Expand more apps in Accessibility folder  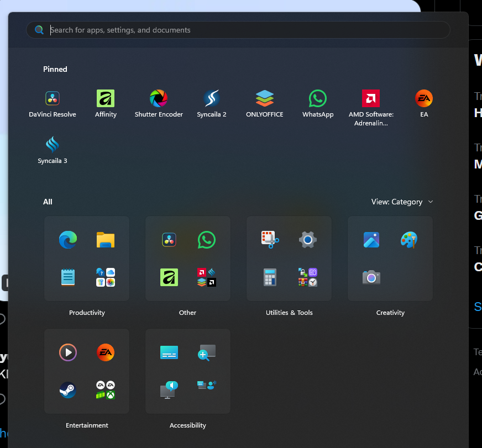click(x=207, y=385)
